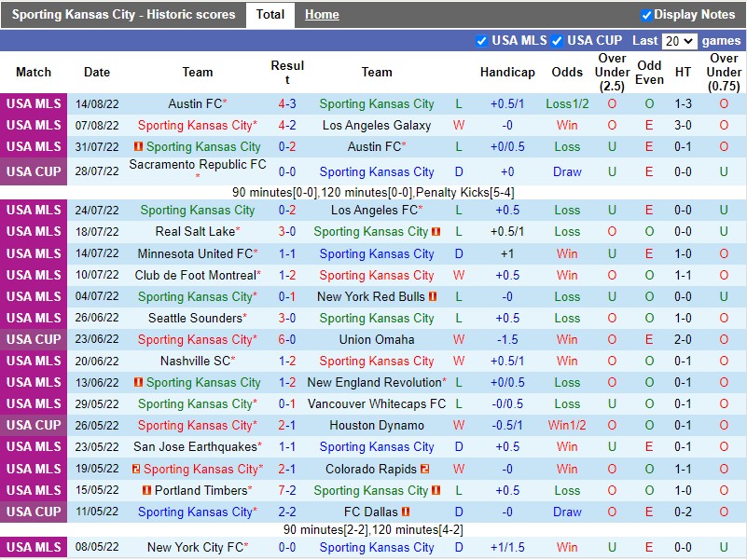Uncheck the USA MLS filter checkbox

tap(481, 41)
